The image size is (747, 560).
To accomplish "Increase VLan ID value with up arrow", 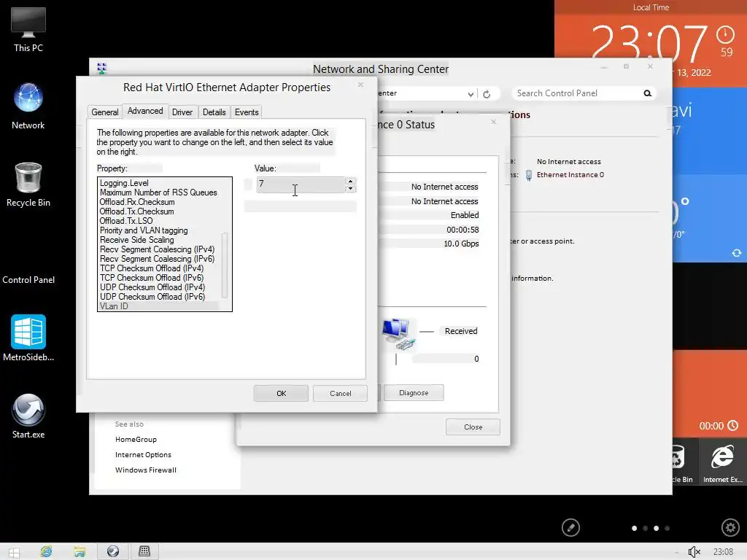I will point(351,181).
